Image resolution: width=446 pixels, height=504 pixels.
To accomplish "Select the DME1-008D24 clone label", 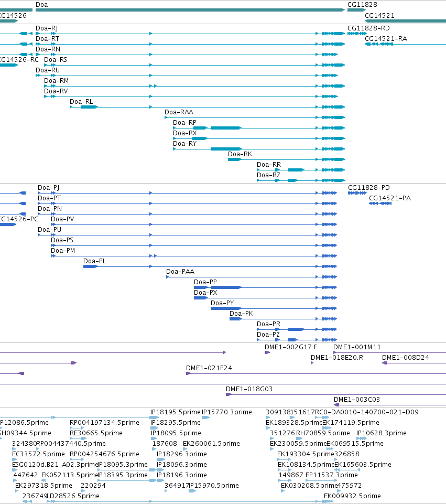I will click(405, 358).
